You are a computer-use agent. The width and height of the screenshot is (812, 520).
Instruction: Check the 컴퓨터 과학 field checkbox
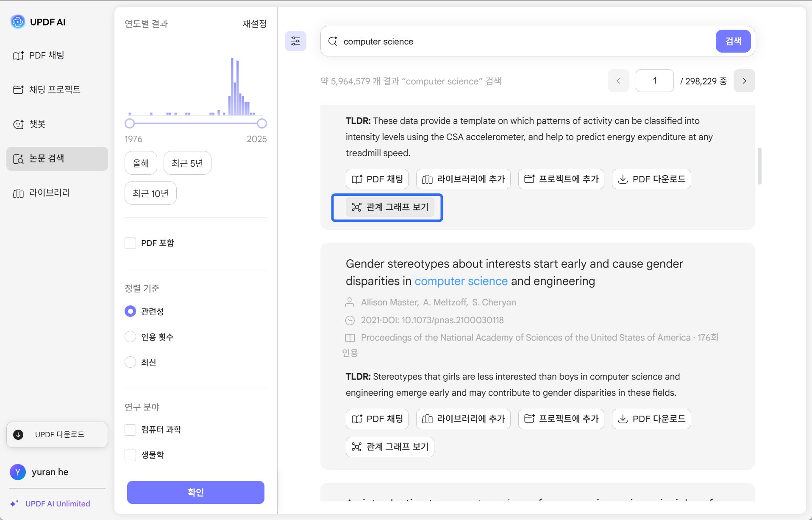pyautogui.click(x=130, y=430)
